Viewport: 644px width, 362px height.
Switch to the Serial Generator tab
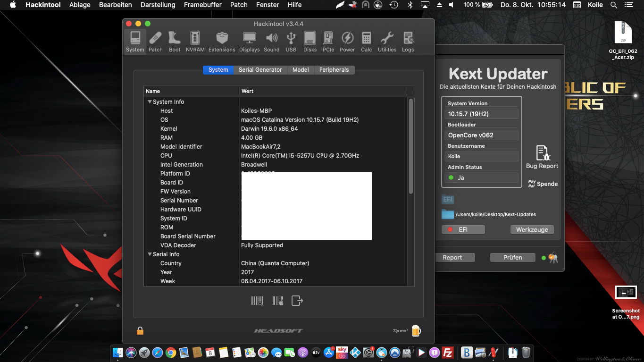(260, 70)
